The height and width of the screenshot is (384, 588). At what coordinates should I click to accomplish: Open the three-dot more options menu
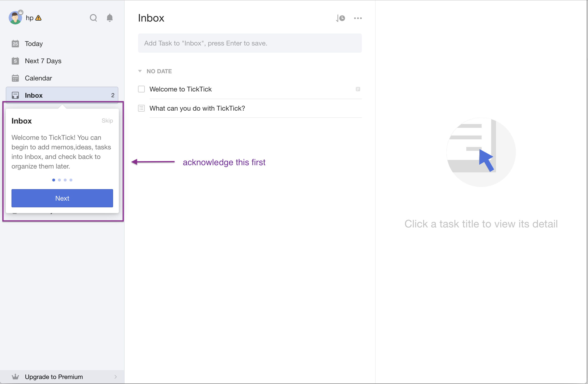[x=358, y=18]
